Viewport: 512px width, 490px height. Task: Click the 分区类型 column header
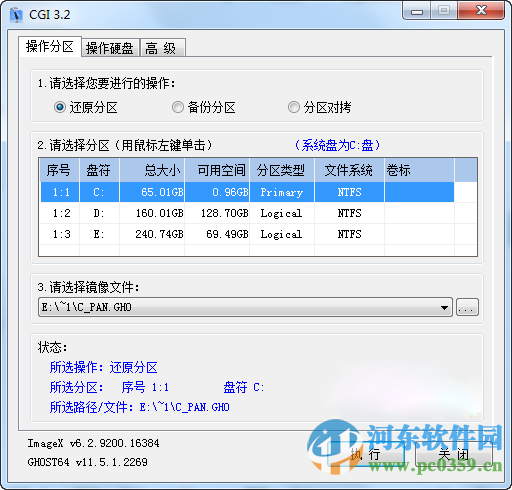(x=282, y=170)
